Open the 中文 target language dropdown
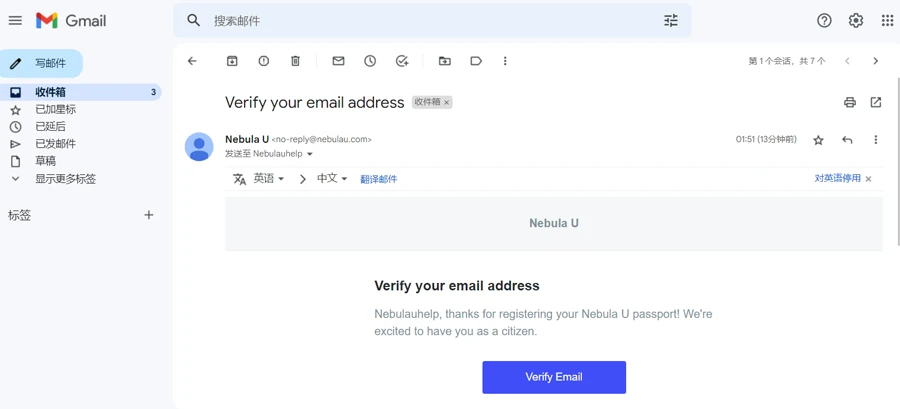 click(x=332, y=179)
